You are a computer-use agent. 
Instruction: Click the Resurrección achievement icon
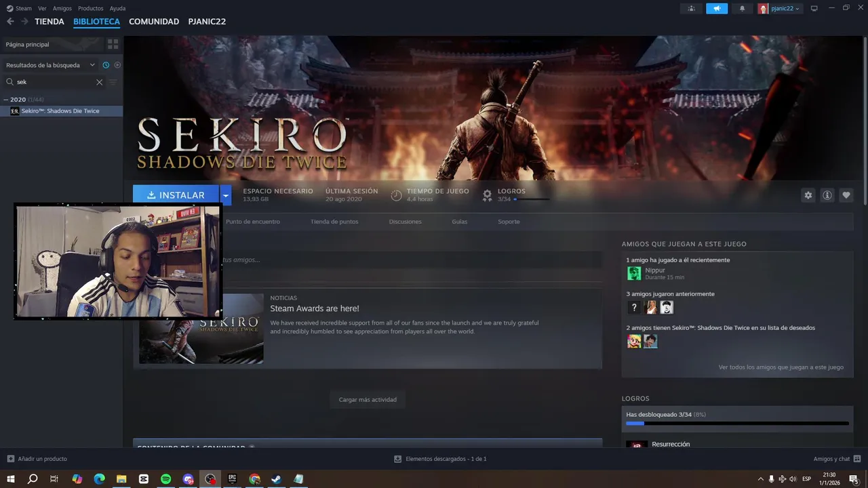[637, 445]
